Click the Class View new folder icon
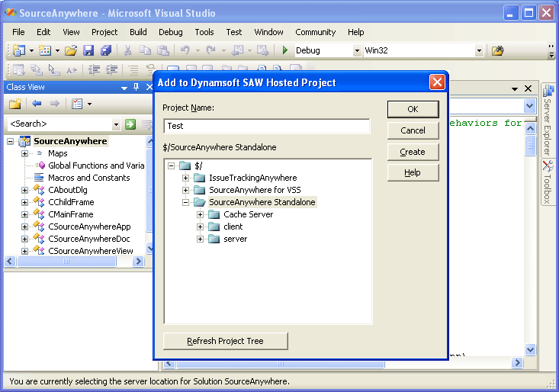This screenshot has height=392, width=559. click(x=14, y=104)
